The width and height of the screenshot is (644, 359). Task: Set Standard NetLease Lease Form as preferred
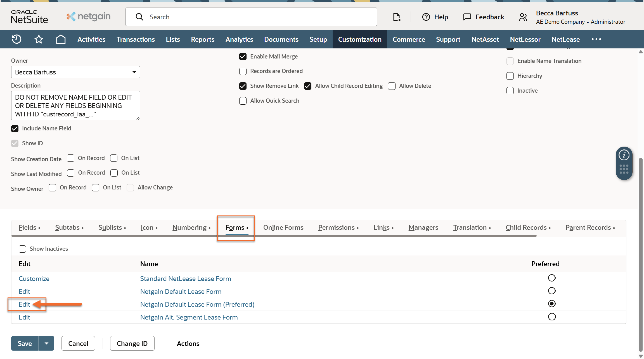551,278
